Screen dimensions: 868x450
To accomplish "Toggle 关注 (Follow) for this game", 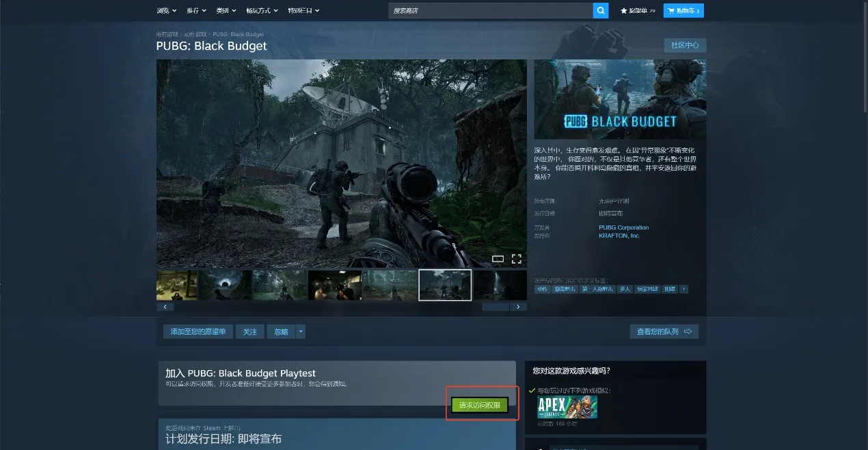I will point(250,332).
